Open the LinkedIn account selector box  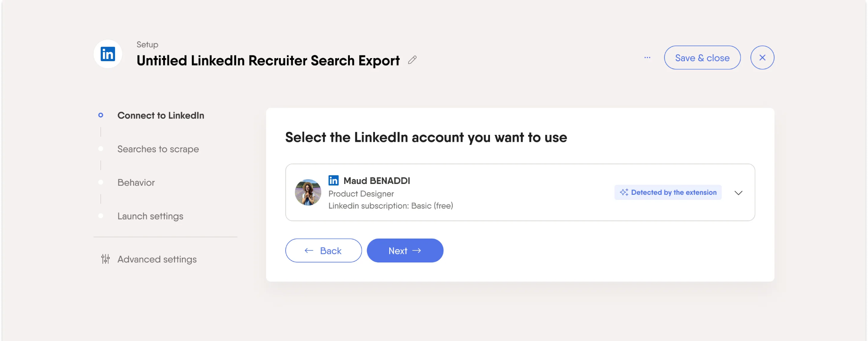520,192
